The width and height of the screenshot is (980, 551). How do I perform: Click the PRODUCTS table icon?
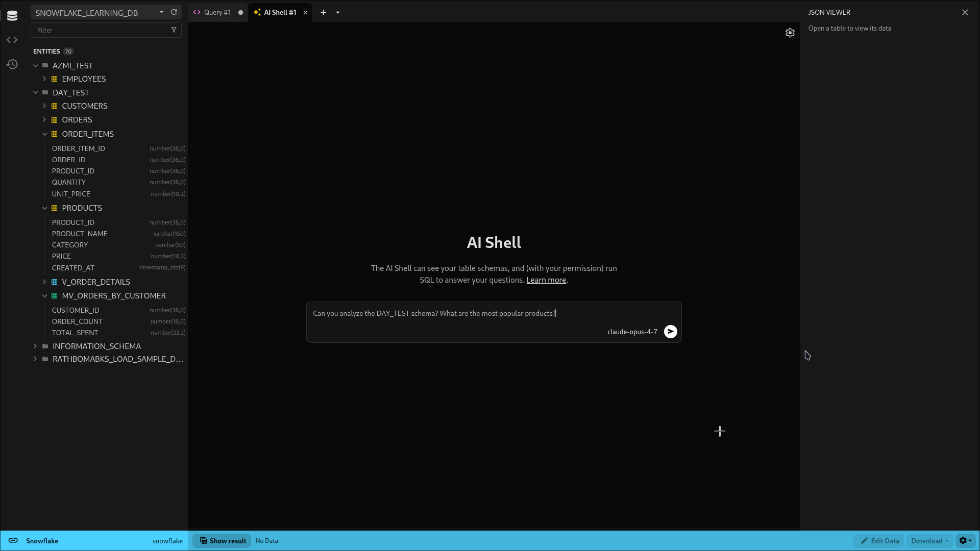coord(55,208)
